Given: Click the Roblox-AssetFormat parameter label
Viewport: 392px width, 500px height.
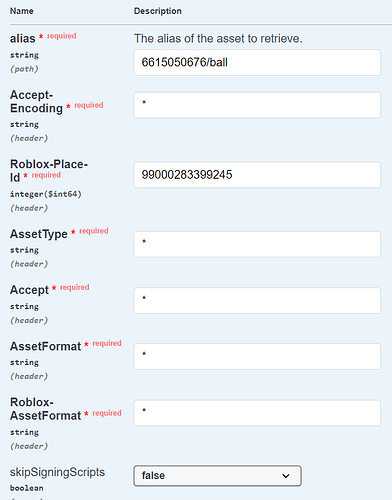Looking at the screenshot, I should pos(45,409).
